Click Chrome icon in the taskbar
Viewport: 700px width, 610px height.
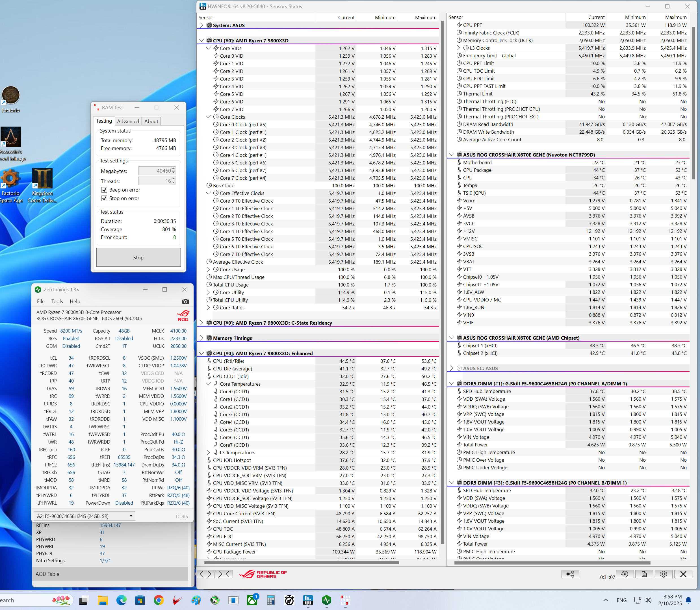click(x=158, y=600)
